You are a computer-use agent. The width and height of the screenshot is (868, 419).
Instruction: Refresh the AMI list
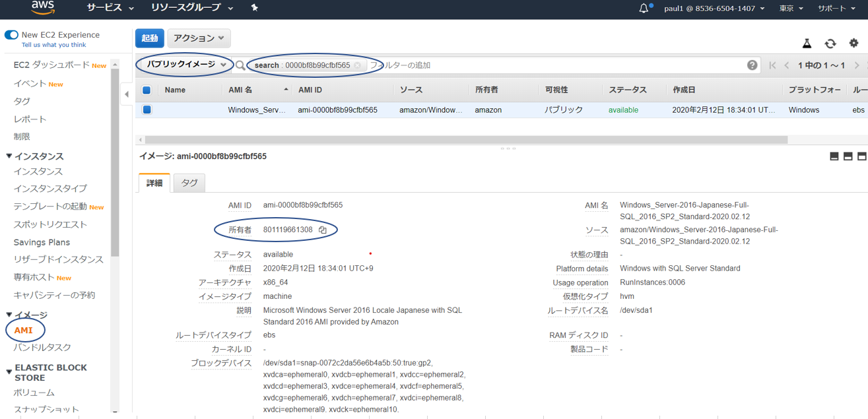[x=830, y=44]
